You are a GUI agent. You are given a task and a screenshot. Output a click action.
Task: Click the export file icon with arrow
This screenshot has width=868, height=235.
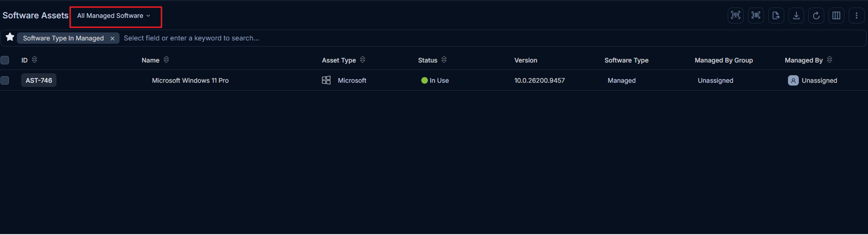coord(776,16)
